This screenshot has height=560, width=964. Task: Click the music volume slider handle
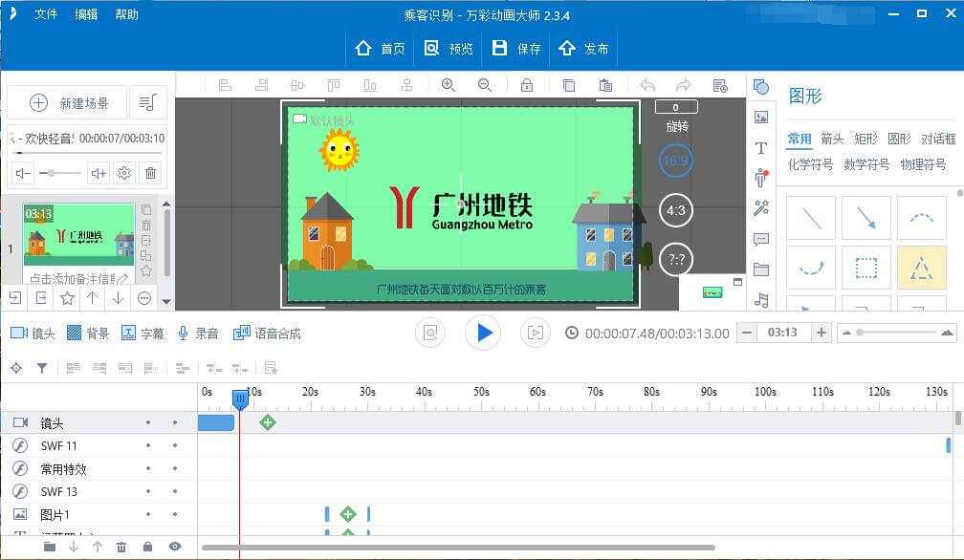(52, 173)
